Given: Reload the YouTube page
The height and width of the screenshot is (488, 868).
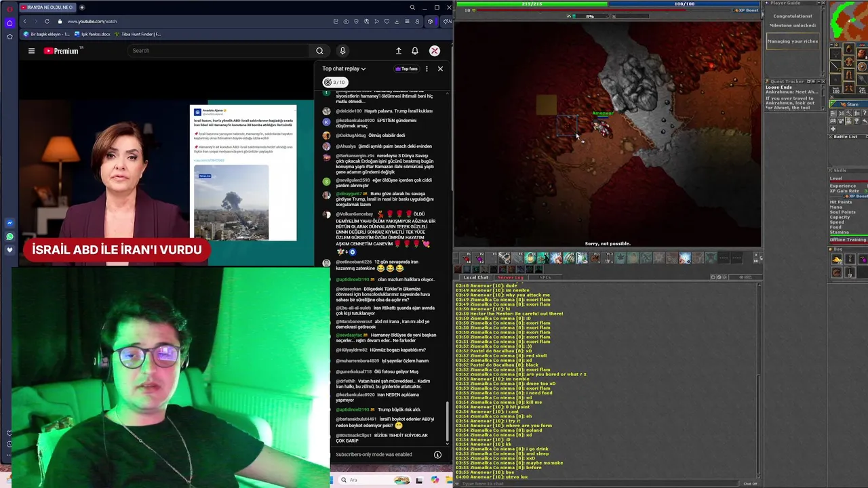Looking at the screenshot, I should [x=47, y=22].
